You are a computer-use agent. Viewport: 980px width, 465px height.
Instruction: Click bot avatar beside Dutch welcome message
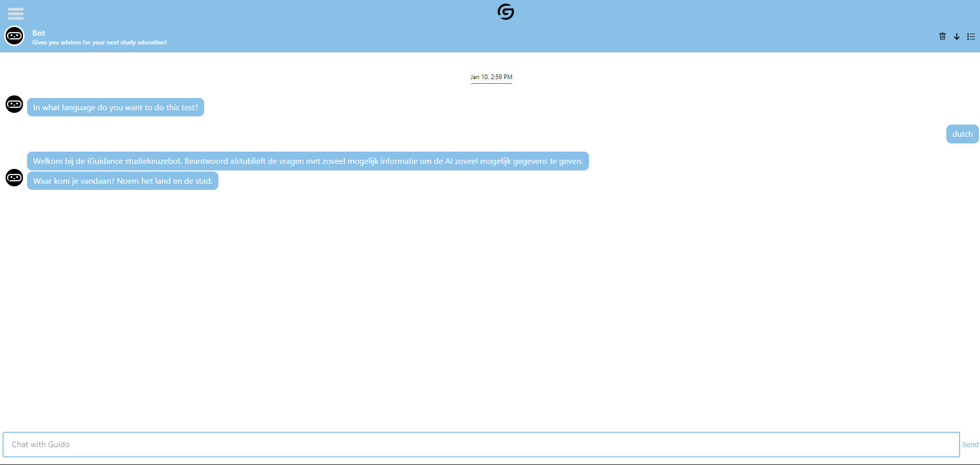(x=14, y=178)
